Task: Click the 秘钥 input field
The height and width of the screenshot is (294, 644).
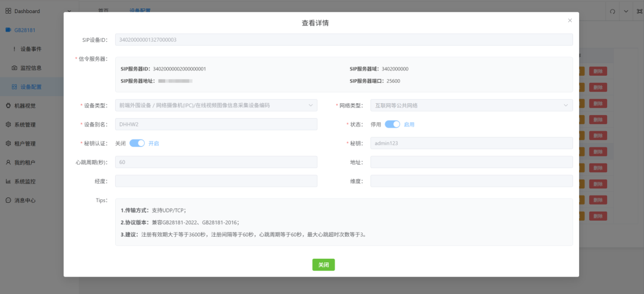Action: [471, 143]
